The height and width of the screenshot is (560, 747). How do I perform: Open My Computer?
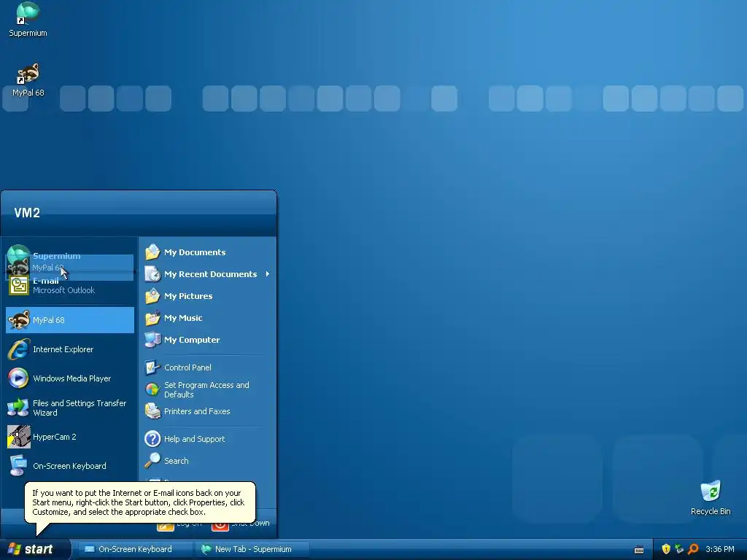pyautogui.click(x=207, y=340)
